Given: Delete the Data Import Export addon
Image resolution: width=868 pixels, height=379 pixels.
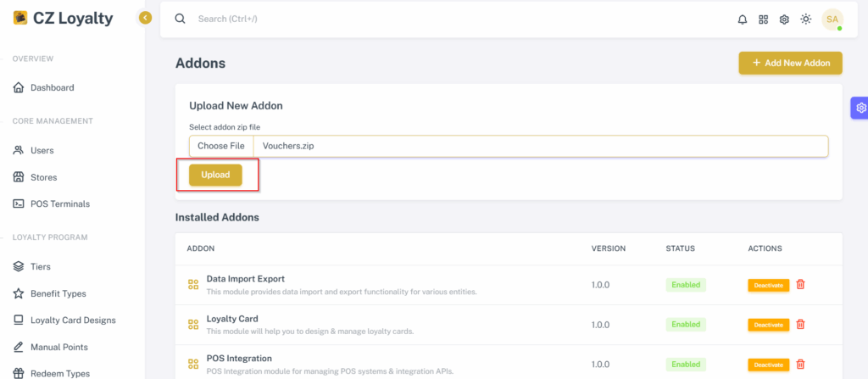Looking at the screenshot, I should (800, 284).
